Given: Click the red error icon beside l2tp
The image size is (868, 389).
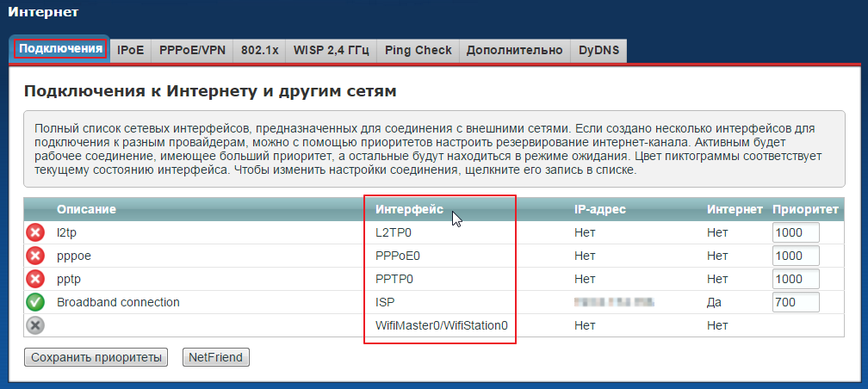Looking at the screenshot, I should 35,232.
